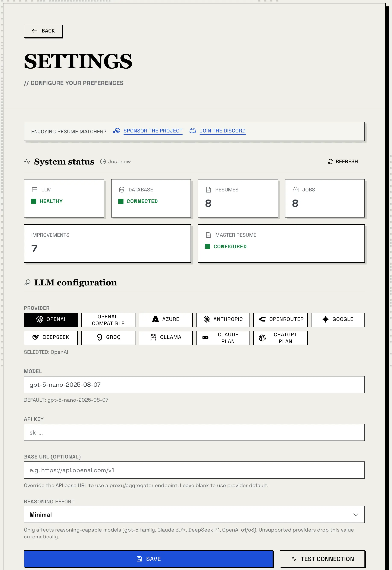Open the Reasoning Effort dropdown

pyautogui.click(x=194, y=514)
